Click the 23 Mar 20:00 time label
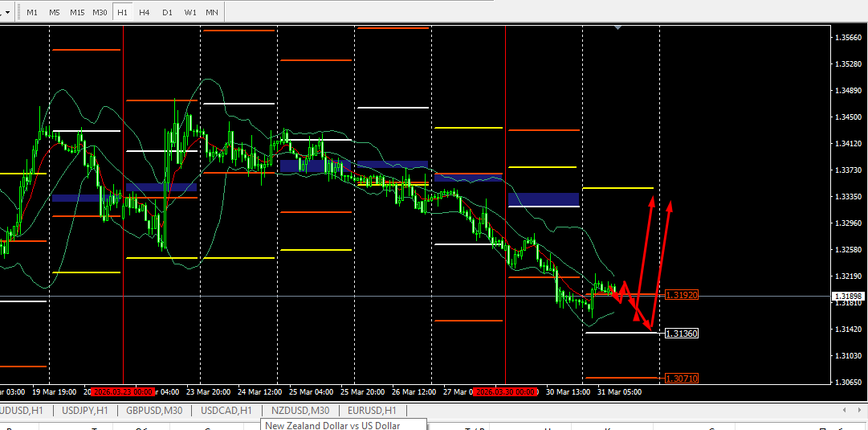This screenshot has width=868, height=430. [208, 391]
